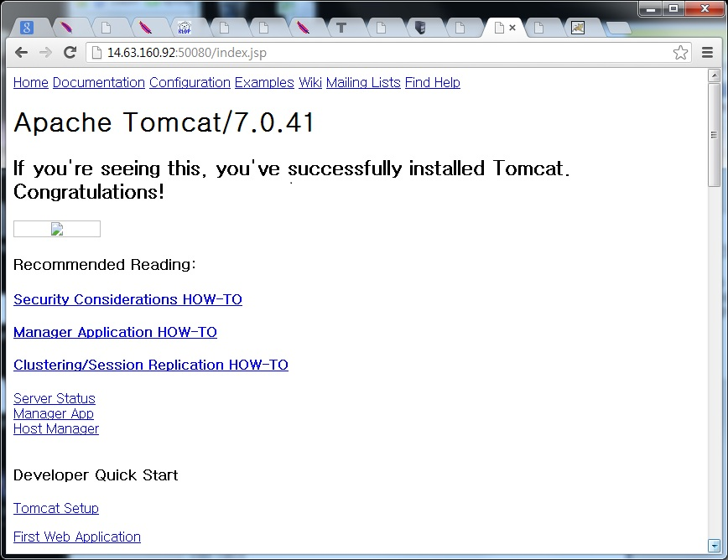This screenshot has height=560, width=728.
Task: Close the active tab with its X
Action: pyautogui.click(x=512, y=28)
